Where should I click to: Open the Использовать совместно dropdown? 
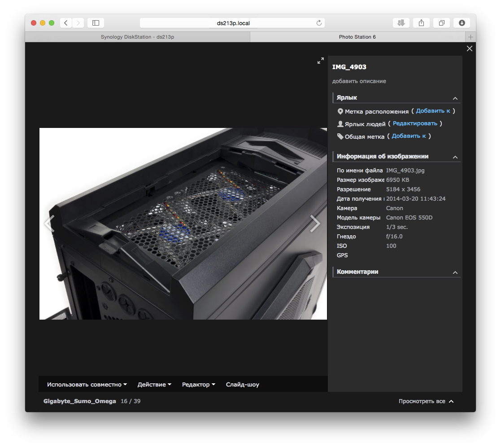[87, 384]
